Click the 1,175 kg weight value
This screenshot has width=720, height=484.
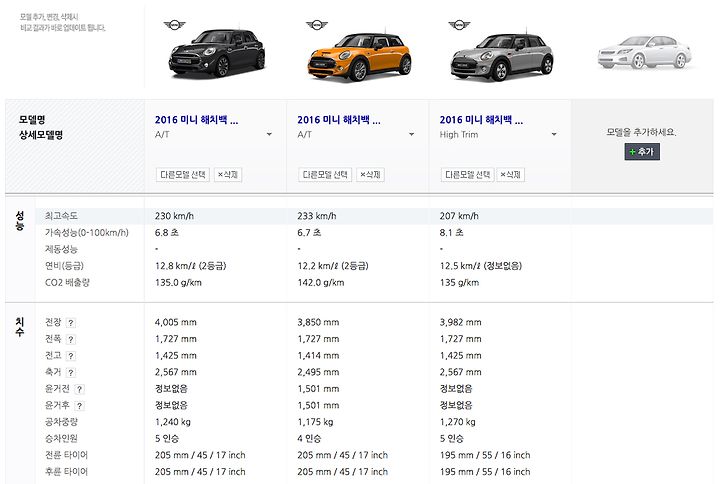coord(315,422)
